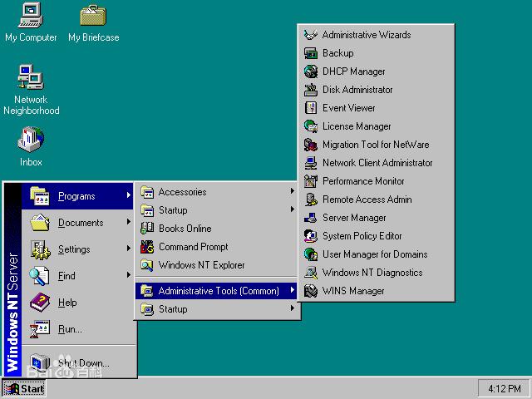Expand the Programs submenu arrow
Image resolution: width=532 pixels, height=399 pixels.
[129, 195]
